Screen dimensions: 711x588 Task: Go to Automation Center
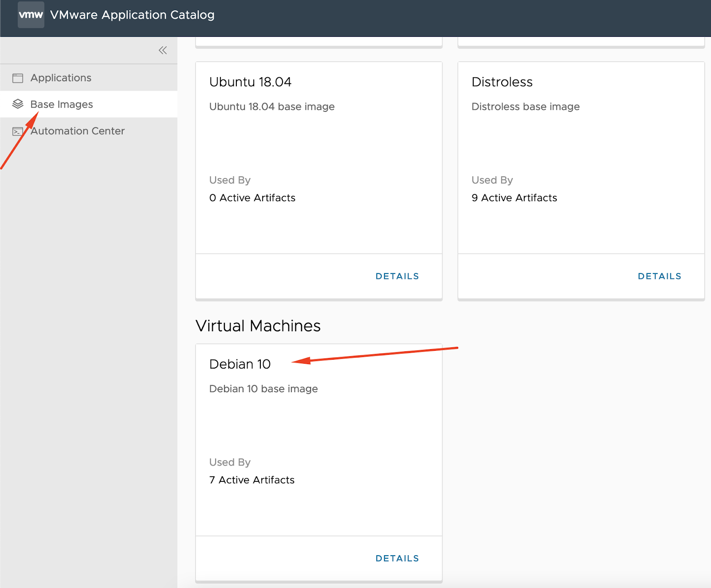coord(89,131)
